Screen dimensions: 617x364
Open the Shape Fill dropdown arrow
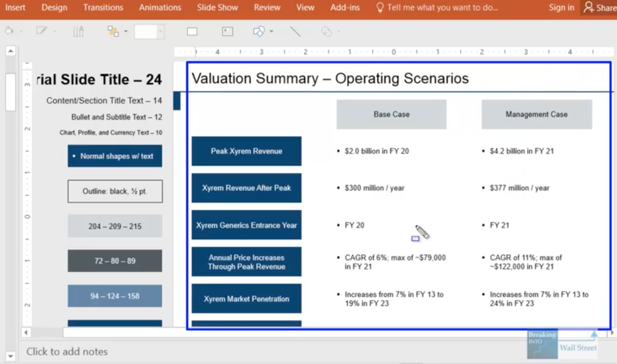pos(21,31)
